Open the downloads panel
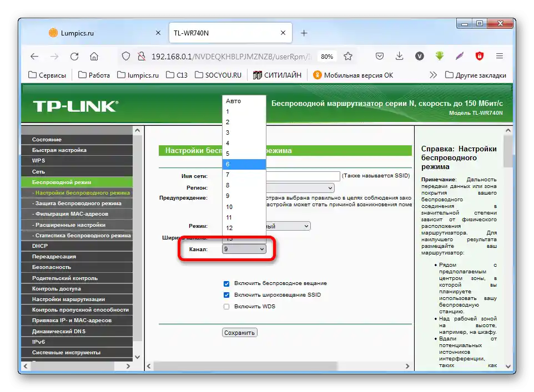Image resolution: width=534 pixels, height=392 pixels. (x=400, y=56)
